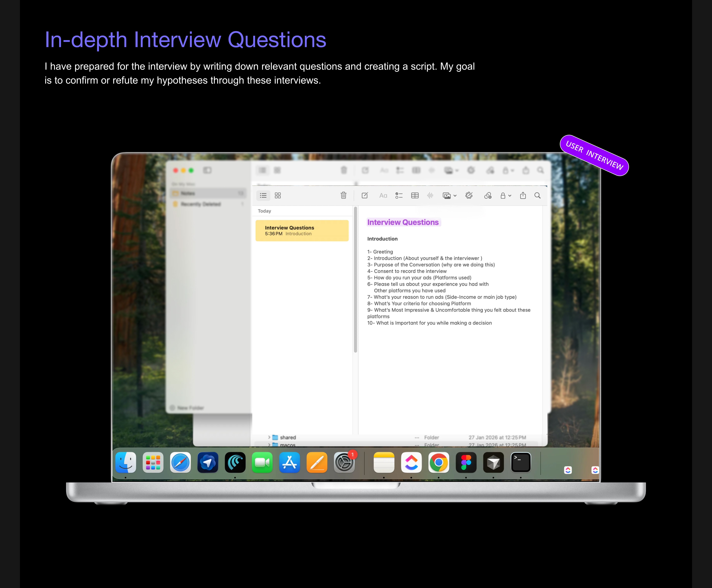Viewport: 712px width, 588px height.
Task: Open the lock note dropdown
Action: point(506,195)
